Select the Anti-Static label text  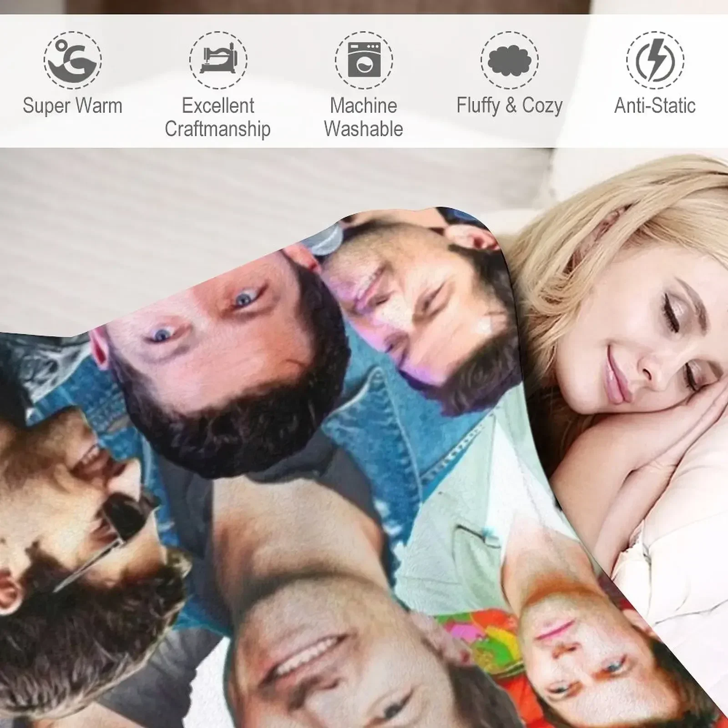[655, 106]
